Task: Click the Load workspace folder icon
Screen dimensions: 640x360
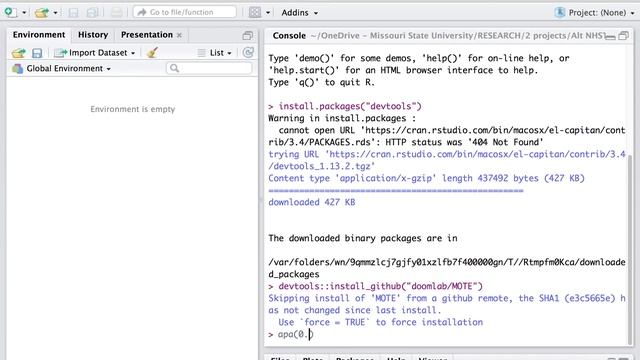Action: [x=18, y=53]
